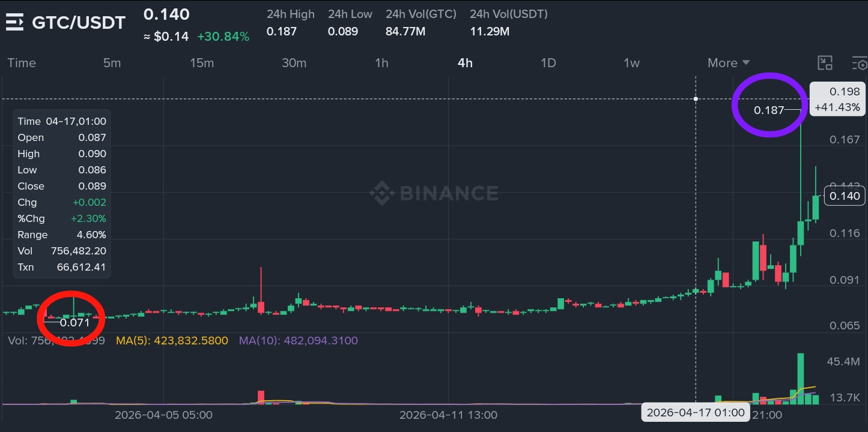Tap the 0.065 price axis label
868x432 pixels.
[x=845, y=326]
